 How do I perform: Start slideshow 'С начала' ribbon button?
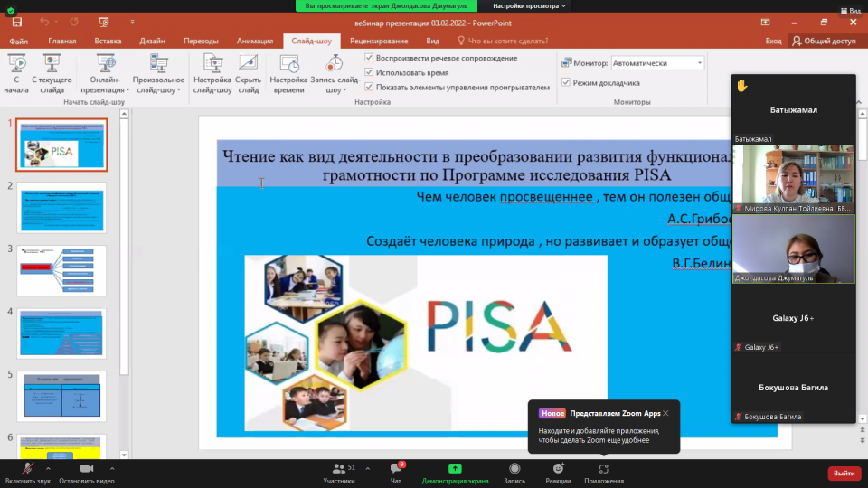(x=16, y=74)
